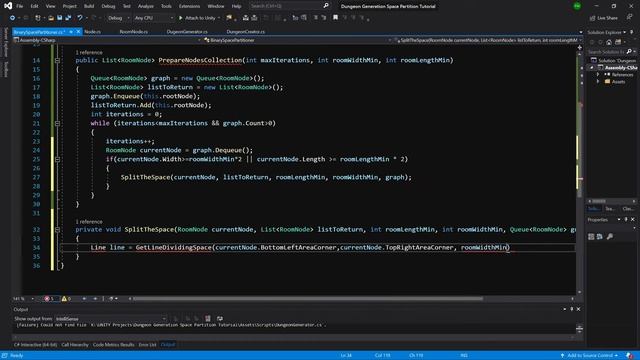640x360 pixels.
Task: Switch to the DungeonGenerator.cs tab
Action: (187, 31)
